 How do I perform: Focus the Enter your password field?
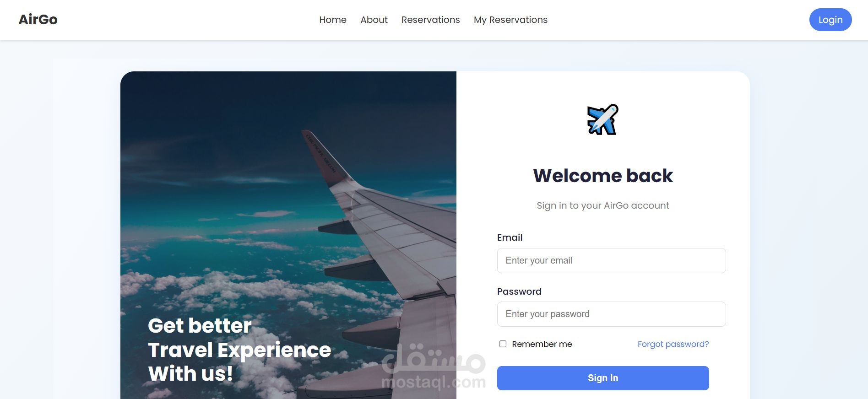611,314
